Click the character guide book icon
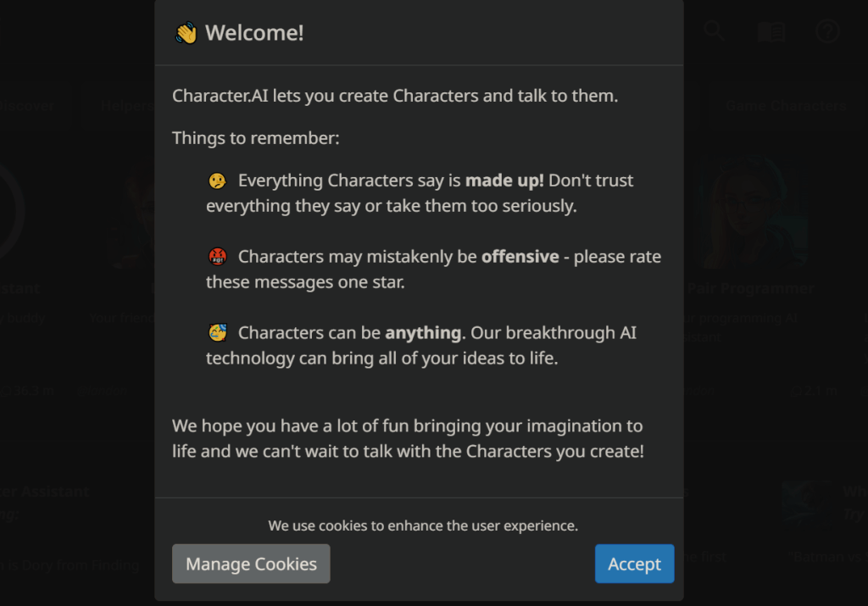Viewport: 868px width, 606px height. tap(771, 31)
